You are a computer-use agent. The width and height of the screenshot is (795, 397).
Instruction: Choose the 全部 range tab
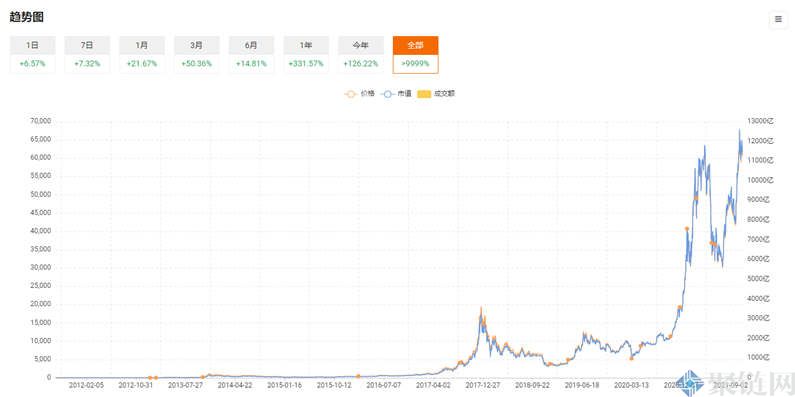point(415,55)
